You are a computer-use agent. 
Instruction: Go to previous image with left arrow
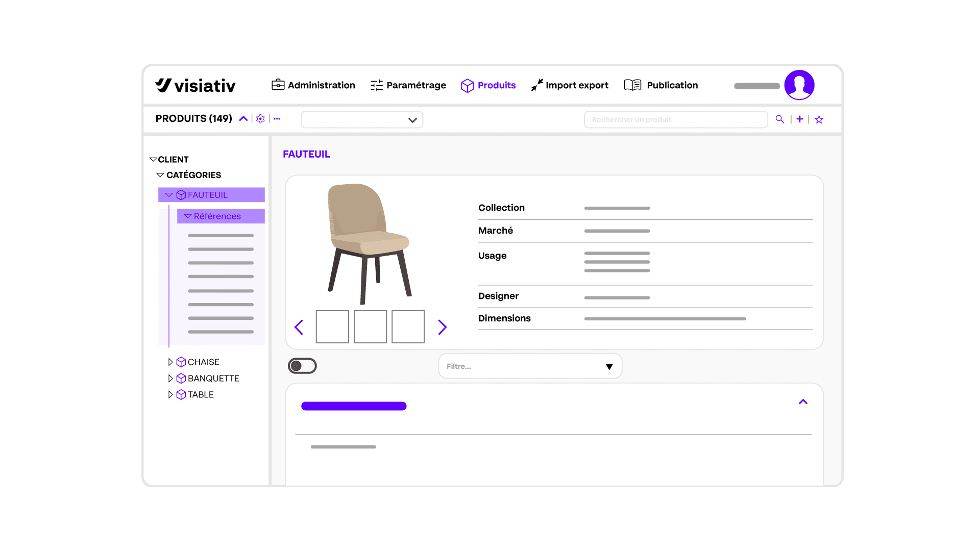tap(299, 327)
